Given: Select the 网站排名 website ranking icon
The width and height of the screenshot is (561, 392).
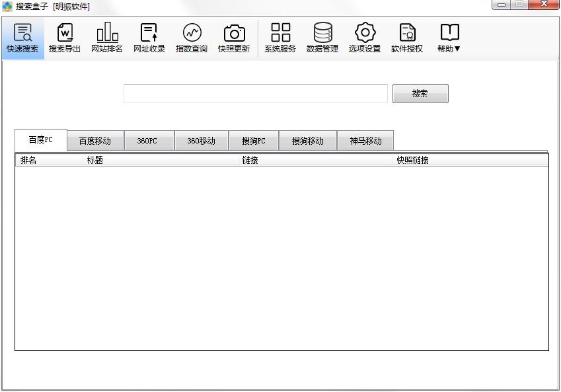Looking at the screenshot, I should [x=107, y=38].
